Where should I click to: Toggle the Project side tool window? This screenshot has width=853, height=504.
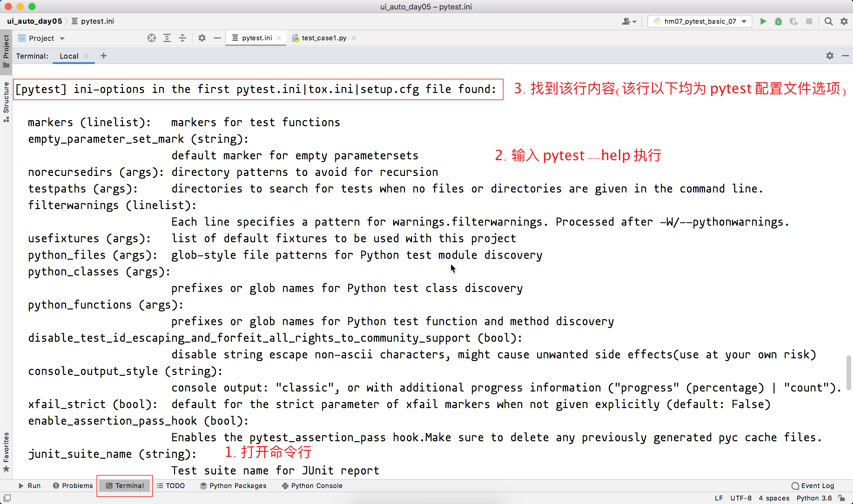pyautogui.click(x=6, y=51)
